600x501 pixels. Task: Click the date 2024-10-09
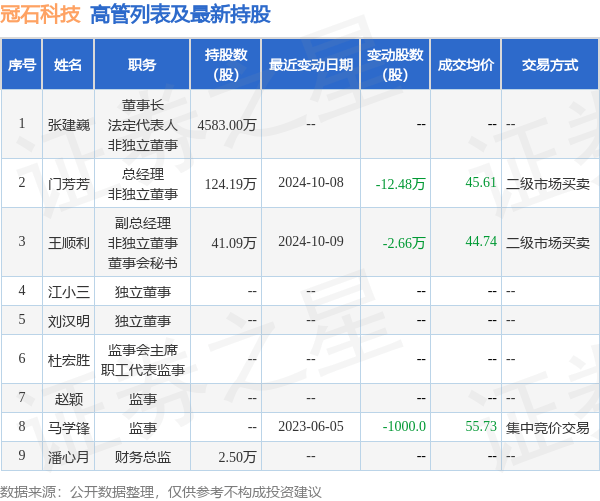(x=311, y=242)
